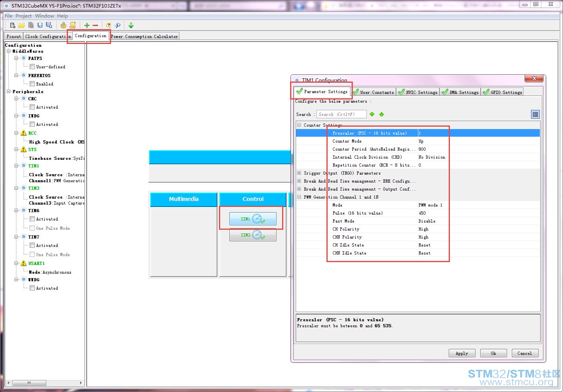Viewport: 563px width, 392px height.
Task: Toggle TIM7 One Pulse Mode checkbox
Action: [x=32, y=255]
